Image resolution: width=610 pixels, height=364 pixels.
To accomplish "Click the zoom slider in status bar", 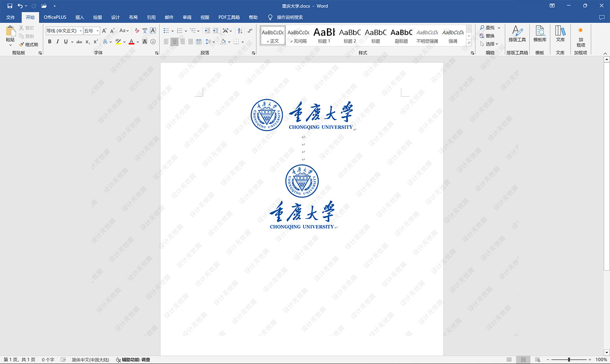I will pos(569,360).
